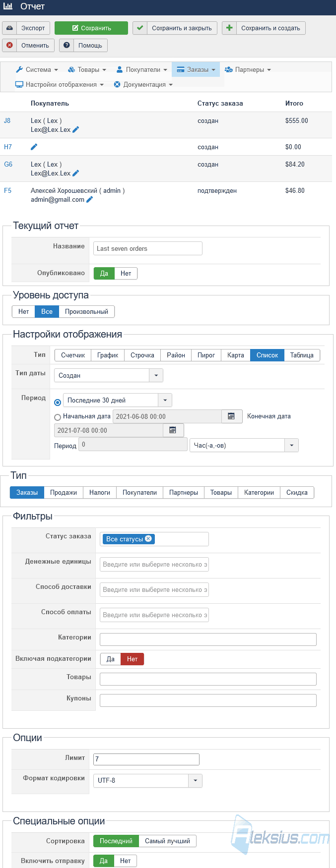Click the bar chart icon beside Отчет title
This screenshot has height=868, width=336.
coord(8,6)
